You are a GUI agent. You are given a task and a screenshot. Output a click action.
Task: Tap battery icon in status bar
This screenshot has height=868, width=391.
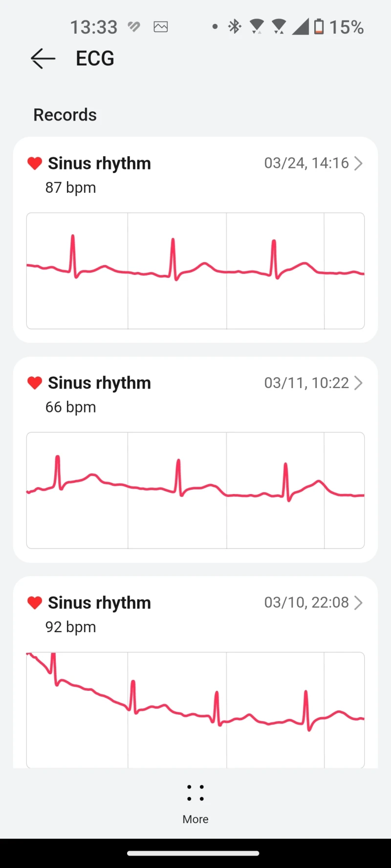(x=319, y=26)
